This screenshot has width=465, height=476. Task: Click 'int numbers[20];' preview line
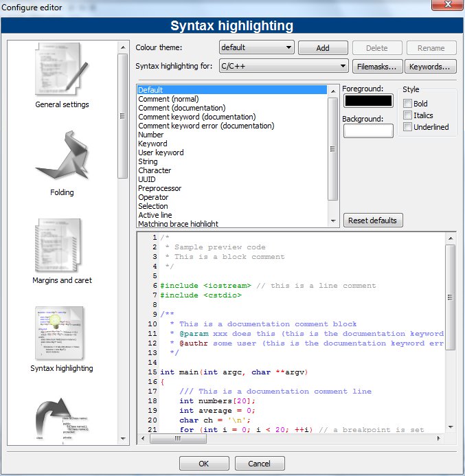pos(217,401)
